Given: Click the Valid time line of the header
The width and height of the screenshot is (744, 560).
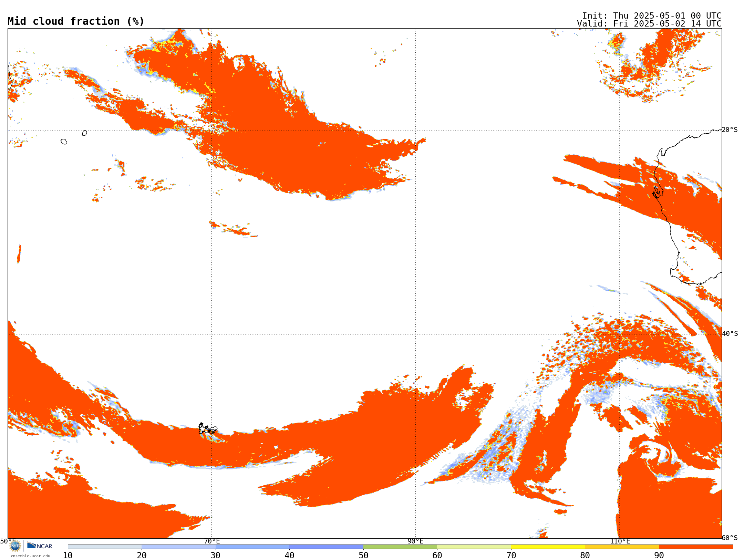Looking at the screenshot, I should [x=649, y=24].
